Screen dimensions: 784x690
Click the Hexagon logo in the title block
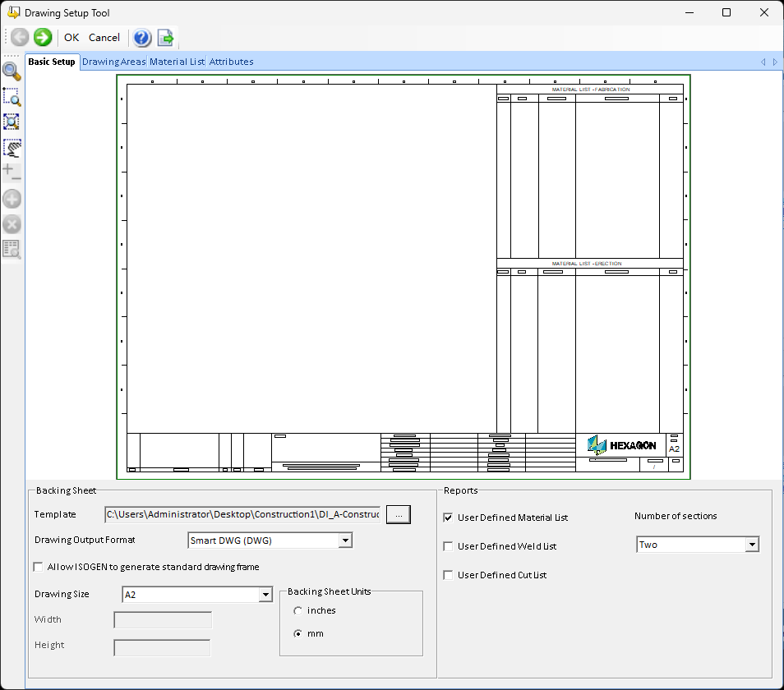pos(622,445)
